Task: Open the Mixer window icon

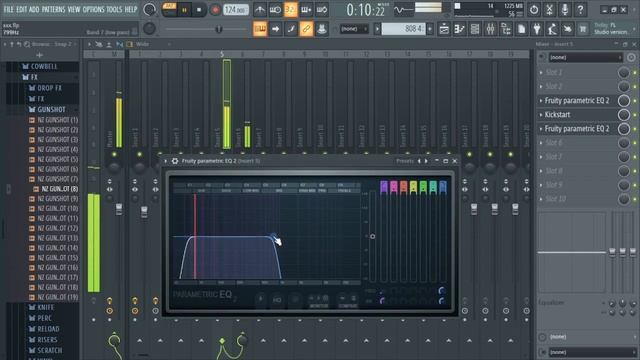Action: point(491,29)
